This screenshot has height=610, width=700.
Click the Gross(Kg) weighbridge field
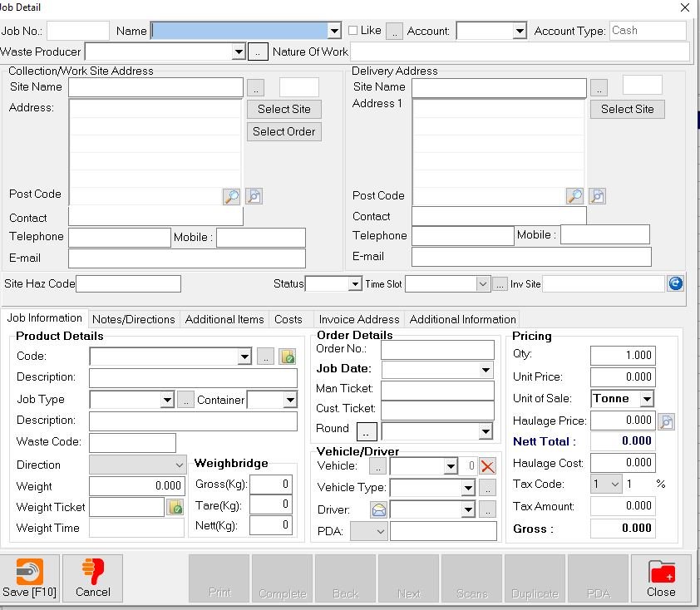click(x=270, y=485)
